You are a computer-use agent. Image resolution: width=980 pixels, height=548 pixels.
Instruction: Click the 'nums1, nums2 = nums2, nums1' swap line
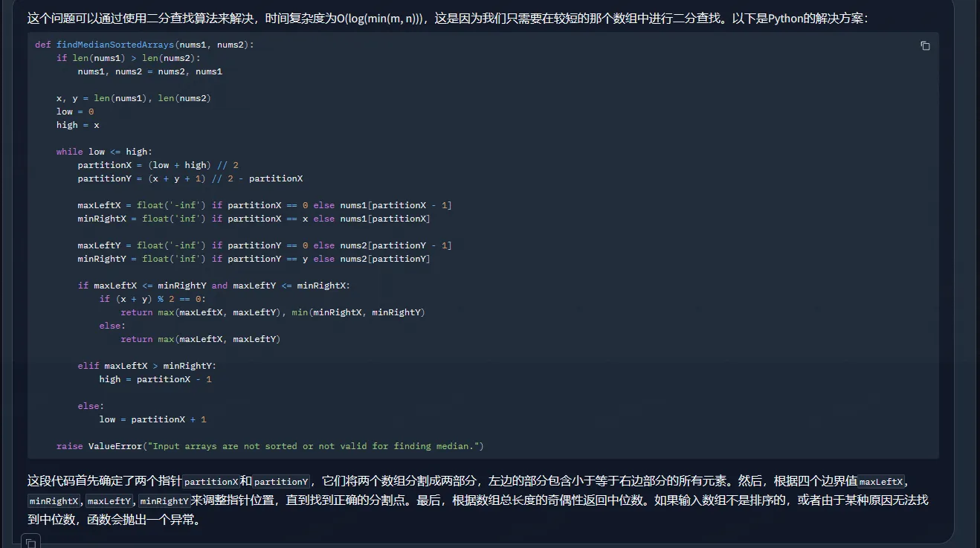(150, 71)
